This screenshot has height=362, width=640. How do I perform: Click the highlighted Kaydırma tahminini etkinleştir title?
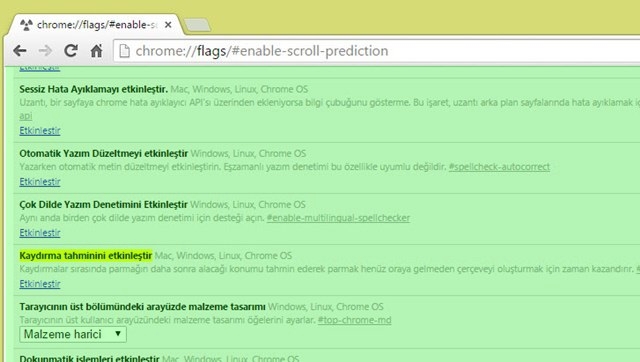(86, 255)
